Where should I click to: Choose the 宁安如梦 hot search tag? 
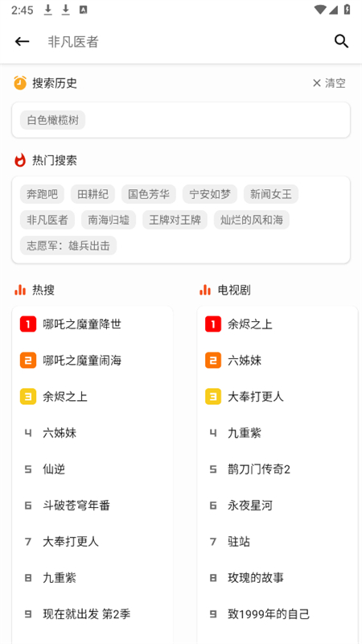pos(210,194)
